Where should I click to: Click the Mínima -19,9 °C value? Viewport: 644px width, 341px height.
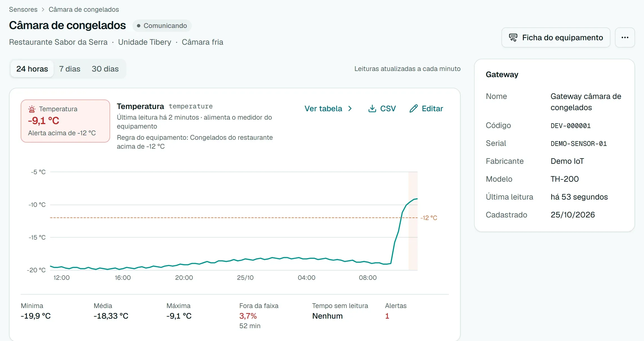36,316
